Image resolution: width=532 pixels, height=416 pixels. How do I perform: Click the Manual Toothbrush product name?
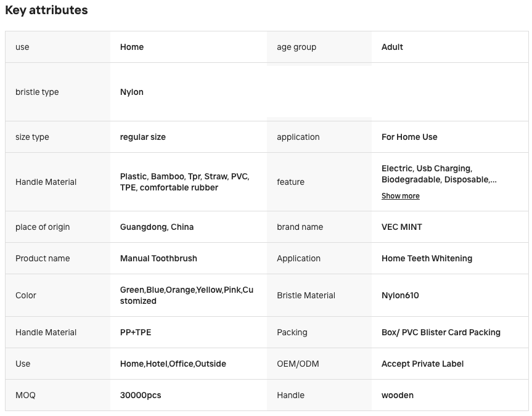pos(158,258)
